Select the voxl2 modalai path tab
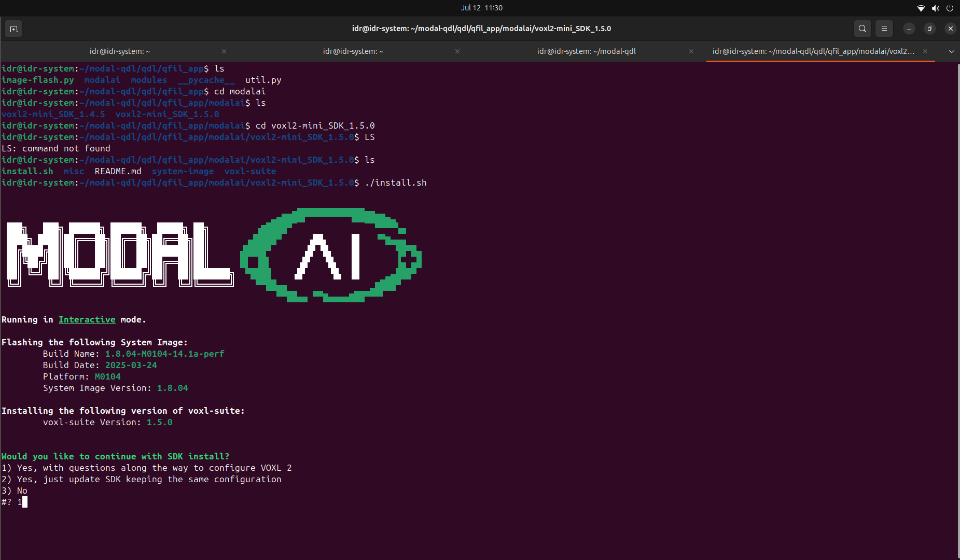 tap(813, 51)
